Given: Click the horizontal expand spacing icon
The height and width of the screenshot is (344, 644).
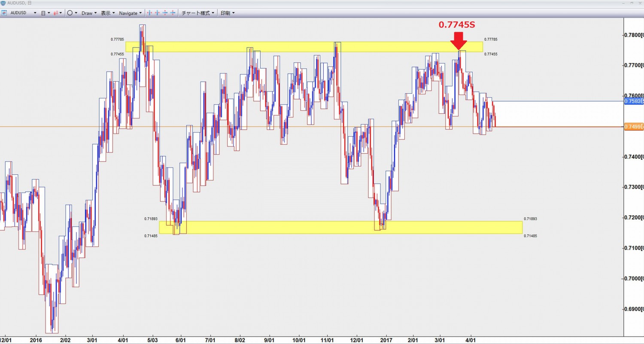Looking at the screenshot, I should [150, 13].
